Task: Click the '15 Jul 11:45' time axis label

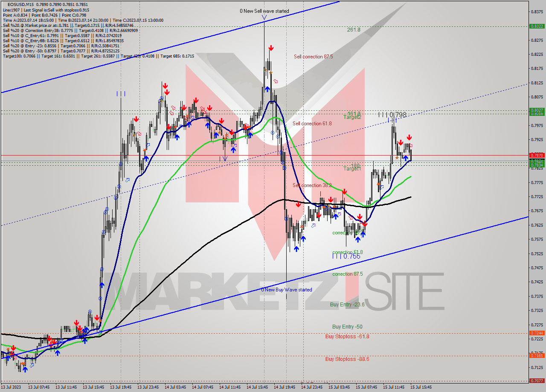Action: tap(394, 387)
